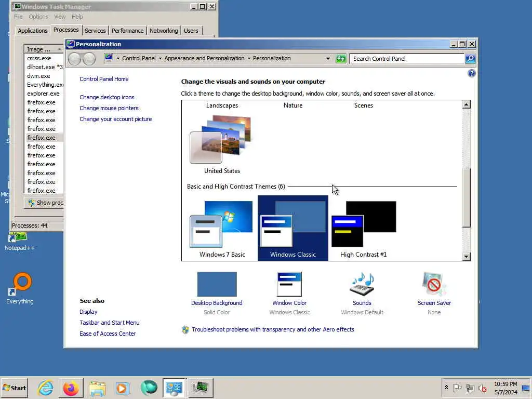Click the Forward navigation arrow in Personalization
Viewport: 532px width, 399px height.
pyautogui.click(x=89, y=59)
